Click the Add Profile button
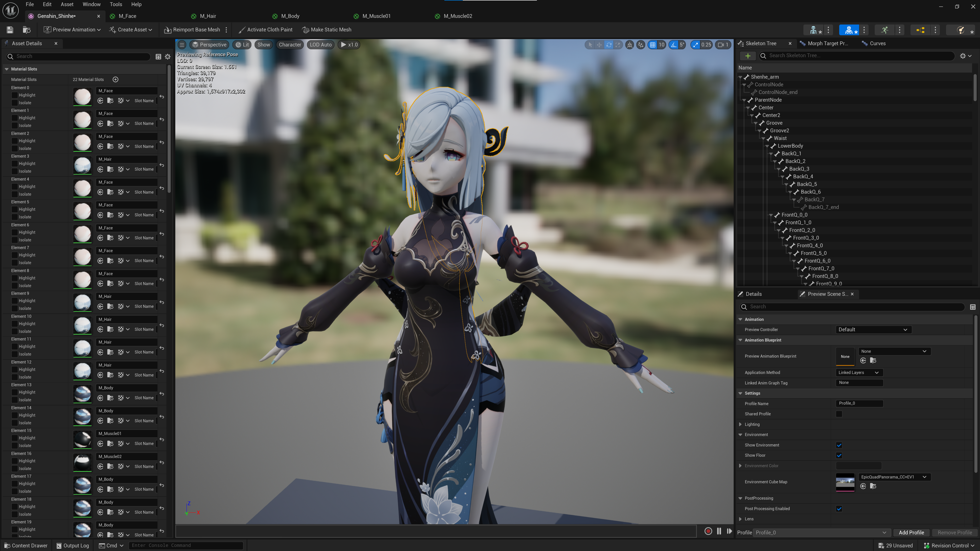Screen dimensions: 980x551 click(x=911, y=532)
